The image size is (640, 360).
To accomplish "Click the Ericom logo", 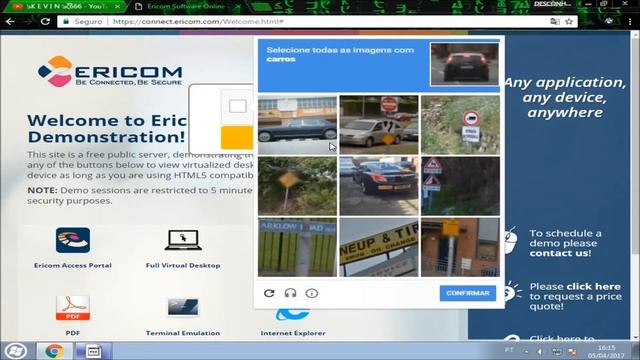I will pos(110,71).
